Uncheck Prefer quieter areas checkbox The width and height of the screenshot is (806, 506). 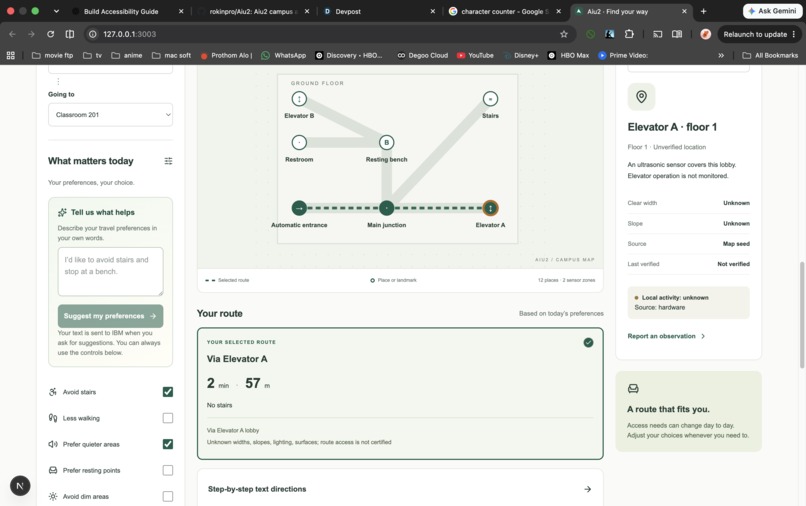pos(168,444)
